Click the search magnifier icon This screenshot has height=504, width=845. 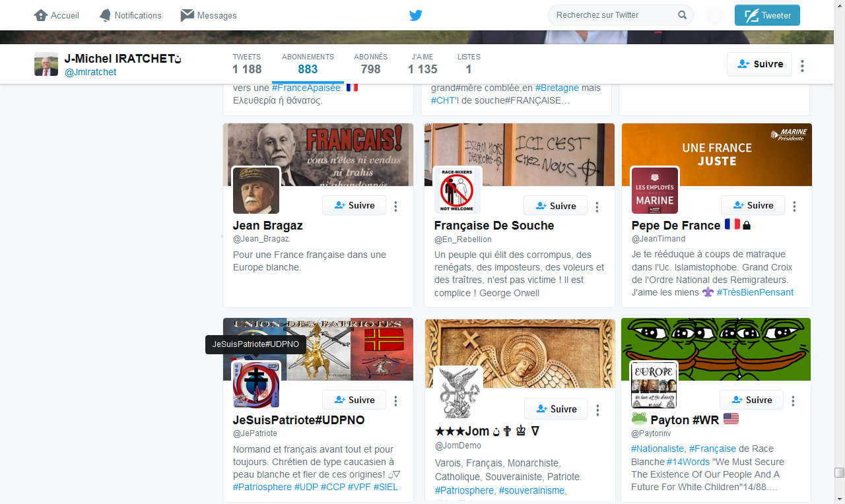coord(682,15)
